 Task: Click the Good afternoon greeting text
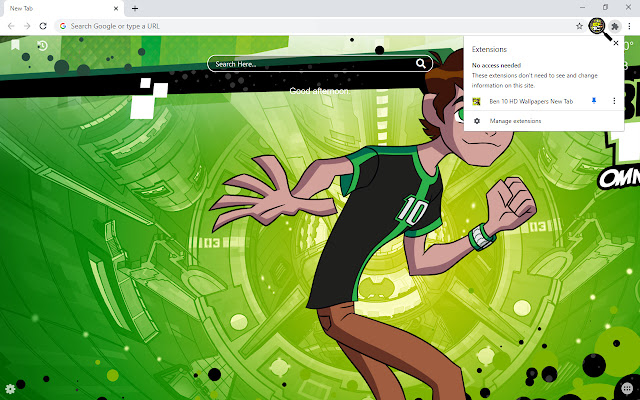(x=320, y=91)
